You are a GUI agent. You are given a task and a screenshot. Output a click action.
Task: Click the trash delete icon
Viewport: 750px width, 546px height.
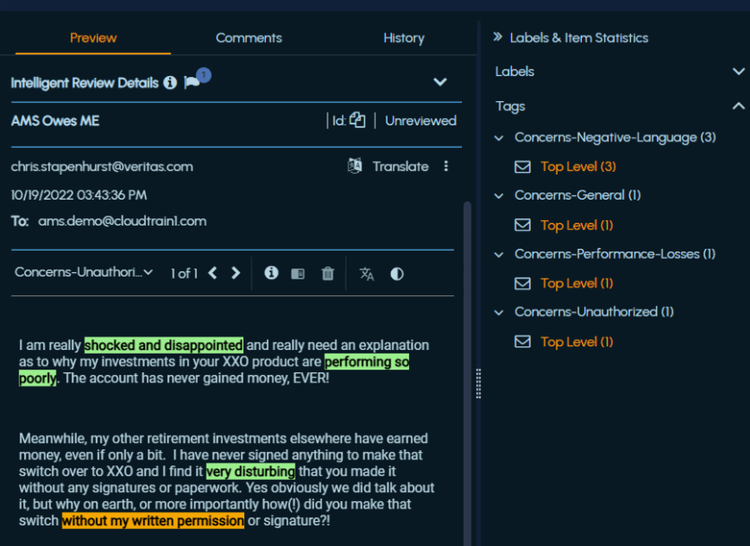[328, 273]
